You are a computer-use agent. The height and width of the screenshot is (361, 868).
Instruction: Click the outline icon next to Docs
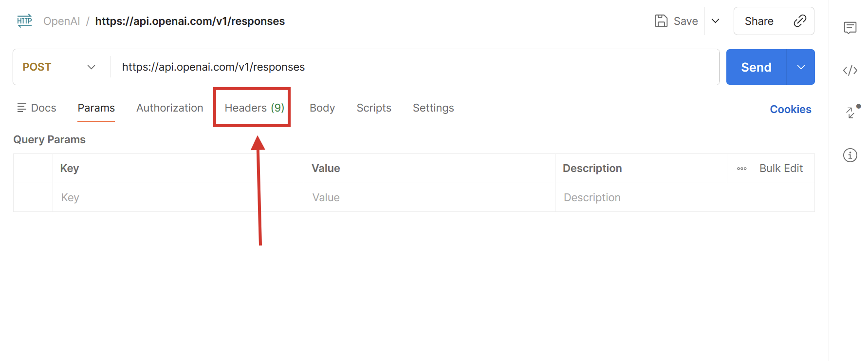tap(21, 107)
